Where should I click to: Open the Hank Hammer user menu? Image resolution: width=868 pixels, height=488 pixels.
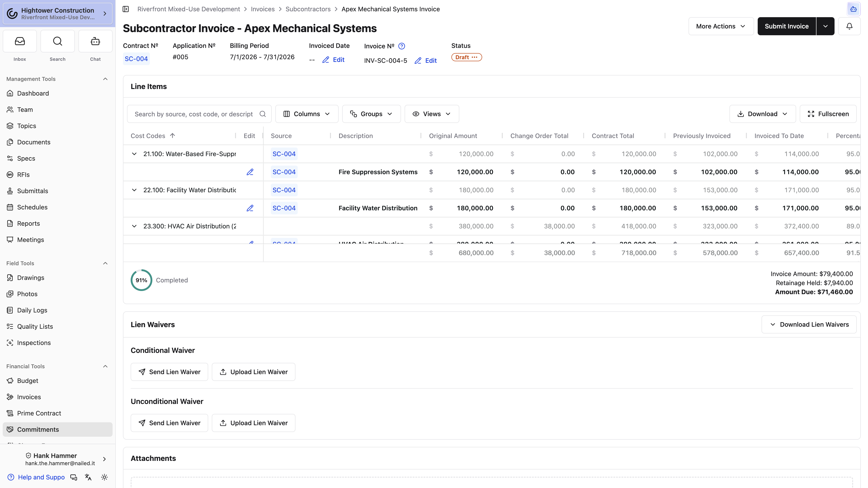click(58, 459)
